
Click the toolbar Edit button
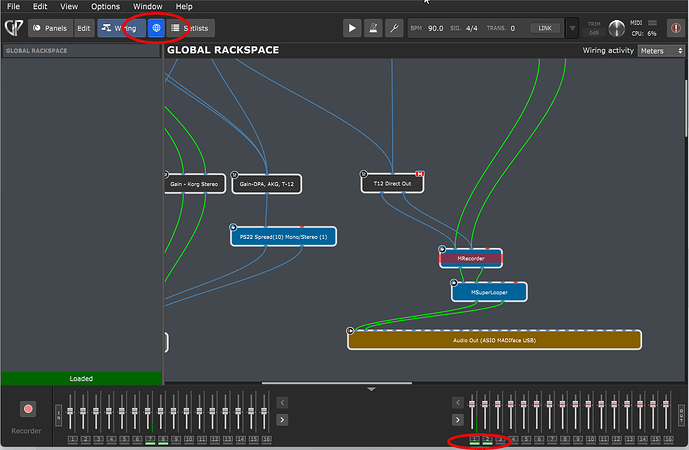click(x=83, y=28)
